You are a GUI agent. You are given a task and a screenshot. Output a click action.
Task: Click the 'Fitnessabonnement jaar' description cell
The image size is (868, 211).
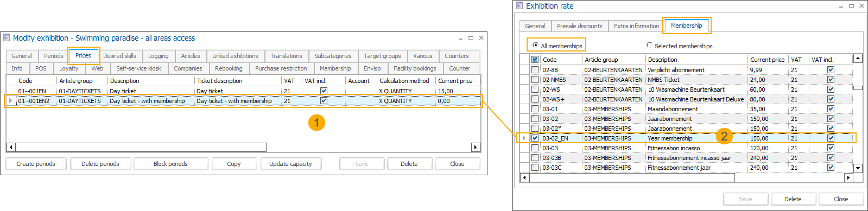click(x=697, y=168)
